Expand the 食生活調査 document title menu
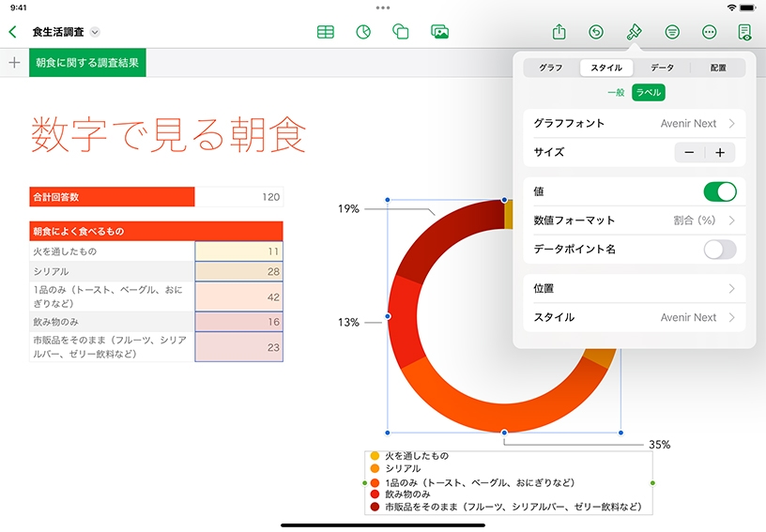 pos(94,32)
